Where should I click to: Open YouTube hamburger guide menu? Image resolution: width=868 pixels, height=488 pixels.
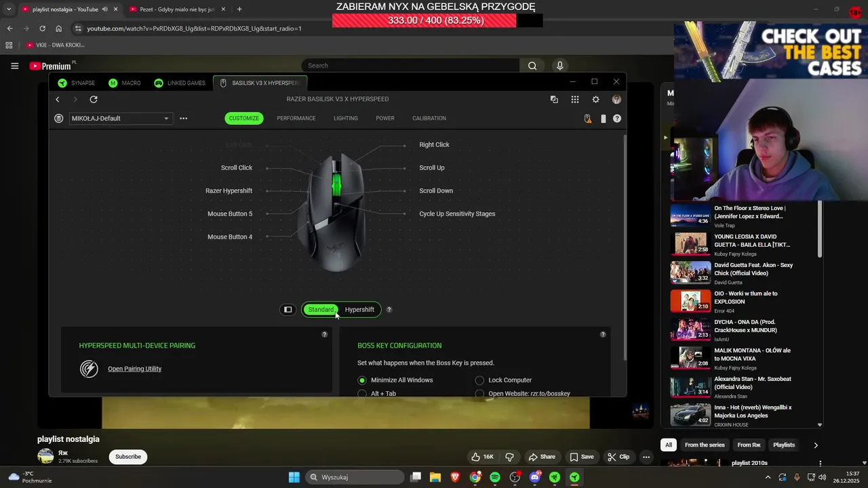[x=14, y=66]
